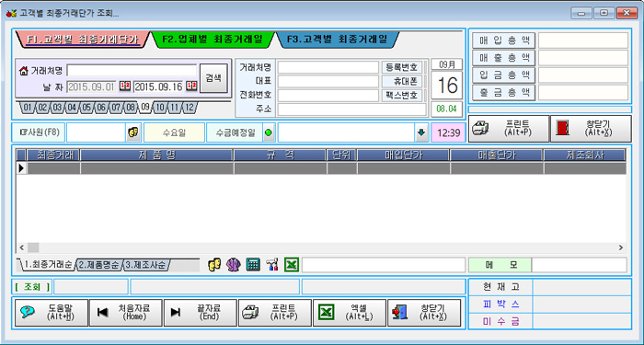Viewport: 644px width, 345px height.
Task: Click the horizontal scrollbar right arrow in grid
Action: [x=621, y=247]
